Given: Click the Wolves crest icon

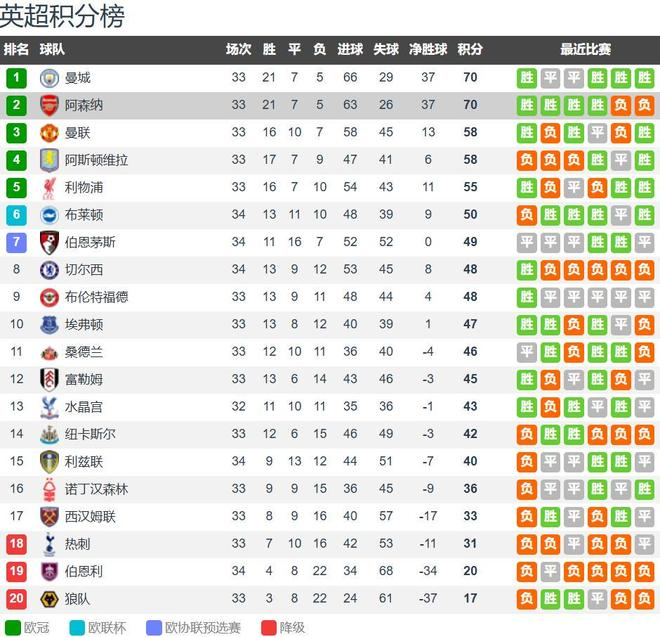Looking at the screenshot, I should tap(49, 598).
